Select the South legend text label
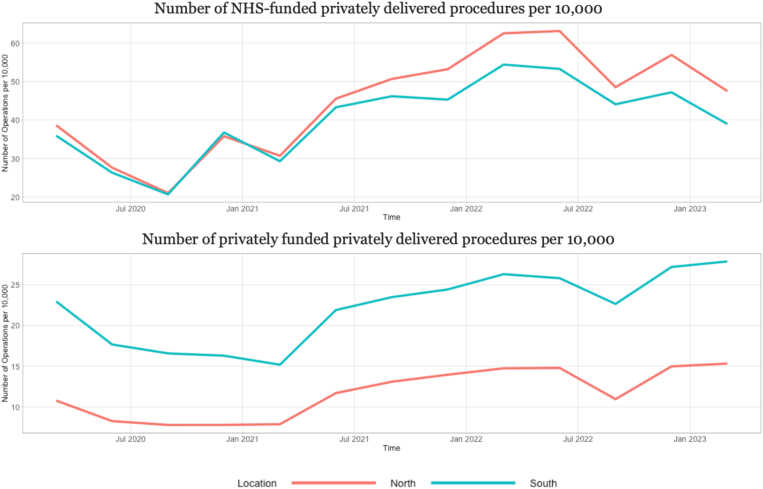 tap(542, 483)
